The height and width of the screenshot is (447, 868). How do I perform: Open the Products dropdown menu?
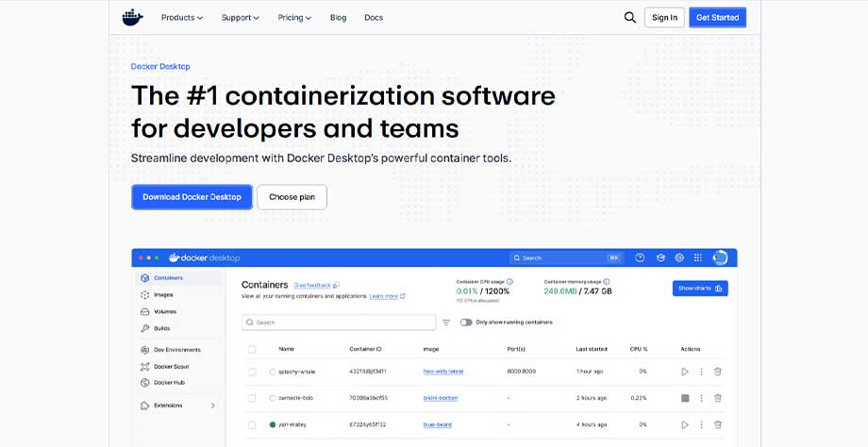182,18
